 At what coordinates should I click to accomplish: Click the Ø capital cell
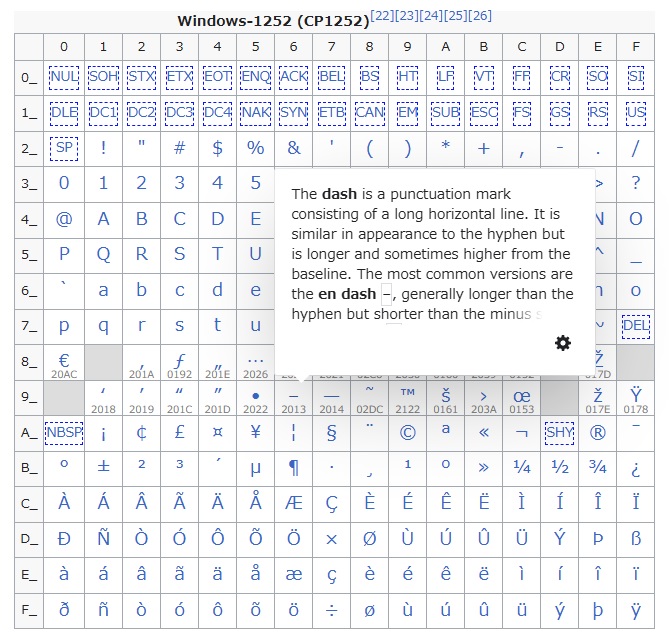pos(369,540)
